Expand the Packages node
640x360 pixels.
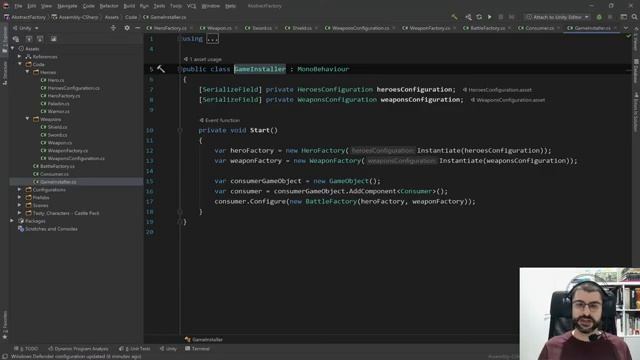[x=13, y=221]
